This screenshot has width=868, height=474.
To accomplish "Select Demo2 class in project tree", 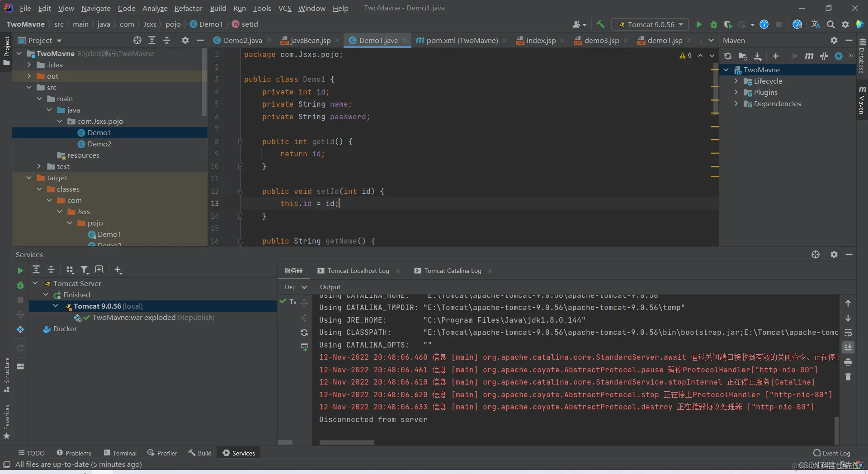I will pos(99,144).
